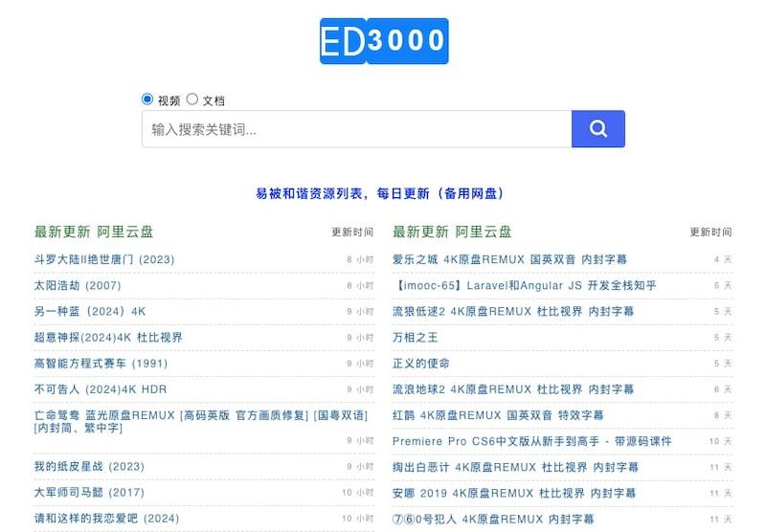This screenshot has width=766, height=532.
Task: Click the 8 天 timestamp for 红鹊
Action: [723, 415]
